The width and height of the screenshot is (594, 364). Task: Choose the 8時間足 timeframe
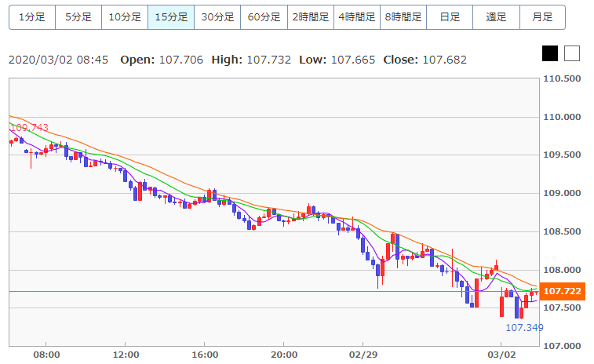(x=403, y=17)
